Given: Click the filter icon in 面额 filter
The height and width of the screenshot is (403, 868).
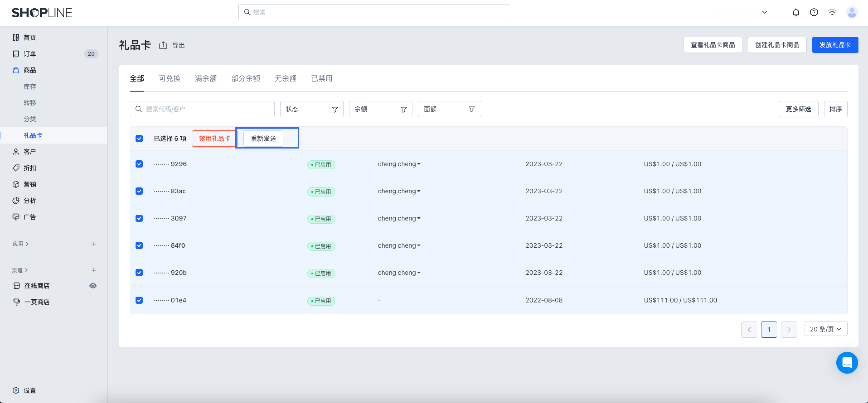Looking at the screenshot, I should click(472, 109).
